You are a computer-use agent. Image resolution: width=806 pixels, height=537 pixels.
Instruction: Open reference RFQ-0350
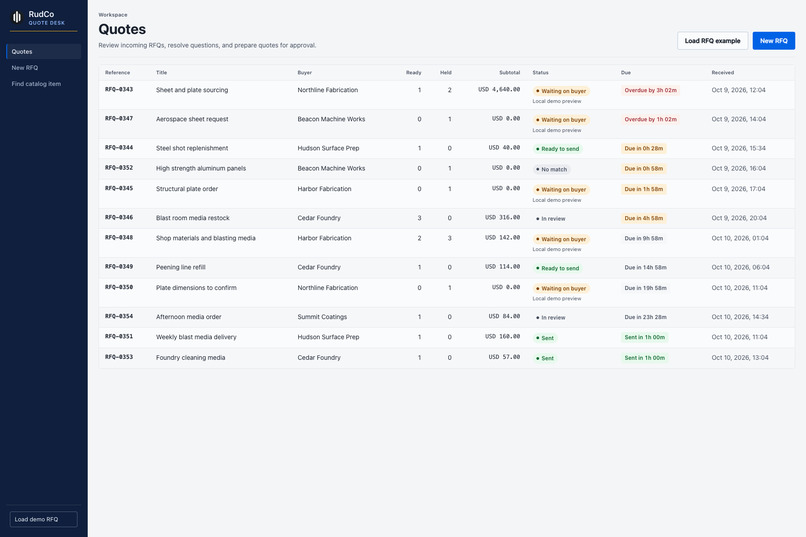119,288
